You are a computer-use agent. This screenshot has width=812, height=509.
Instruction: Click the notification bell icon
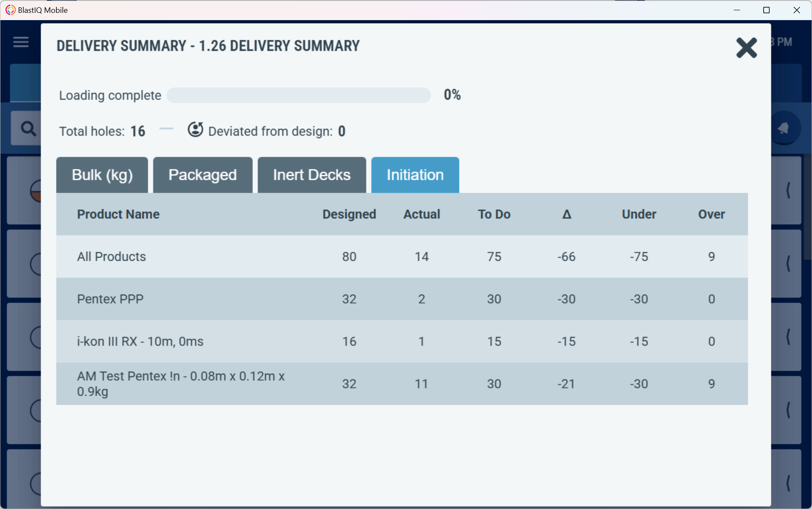point(784,128)
